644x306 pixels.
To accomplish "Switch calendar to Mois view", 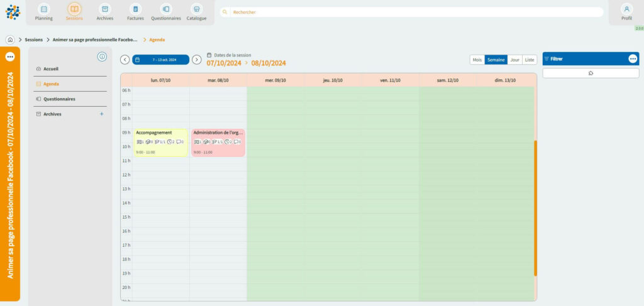I will point(477,60).
